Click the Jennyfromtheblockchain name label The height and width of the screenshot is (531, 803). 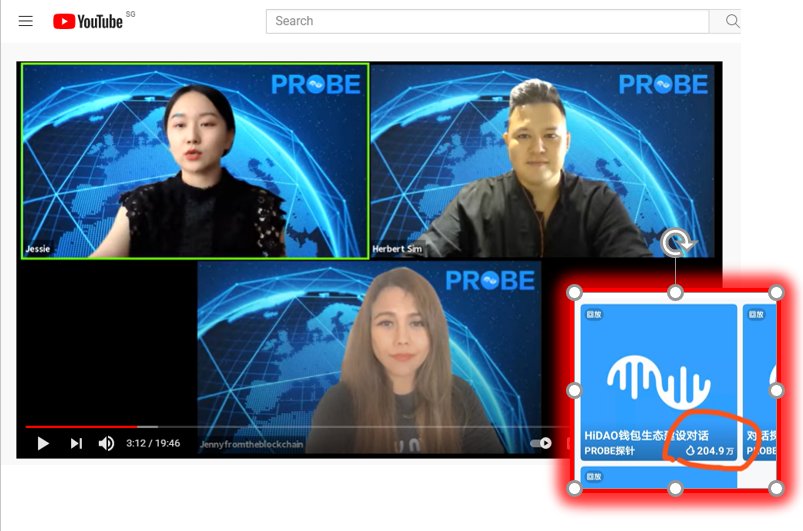251,444
